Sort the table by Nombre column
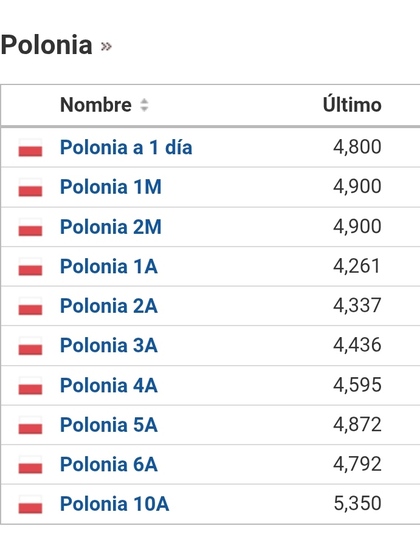The width and height of the screenshot is (420, 560). (96, 105)
